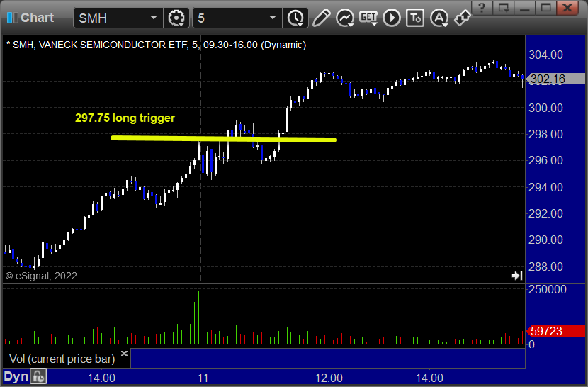Open the To trade icon
This screenshot has height=387, width=588.
(415, 18)
